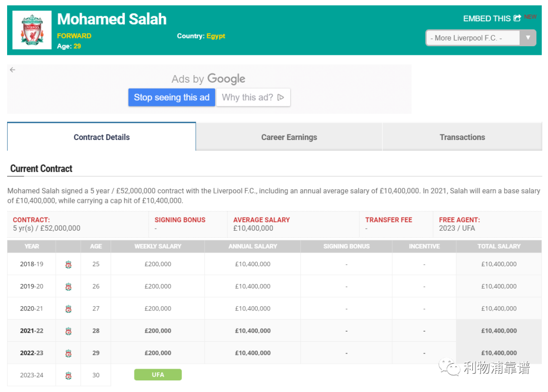This screenshot has width=548, height=392.
Task: Click the Liverpool icon in the 2019-20 row
Action: coord(68,287)
